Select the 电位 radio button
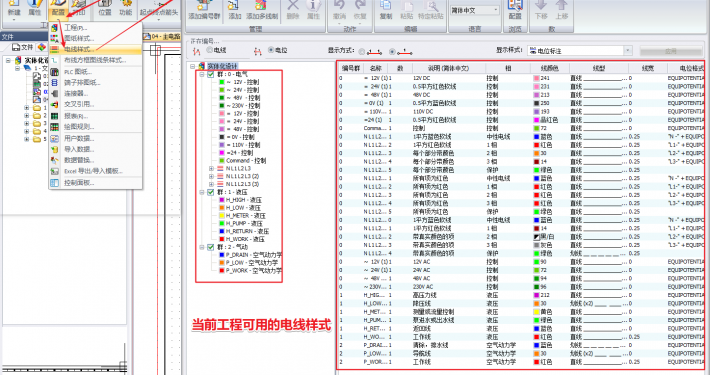 pos(271,50)
